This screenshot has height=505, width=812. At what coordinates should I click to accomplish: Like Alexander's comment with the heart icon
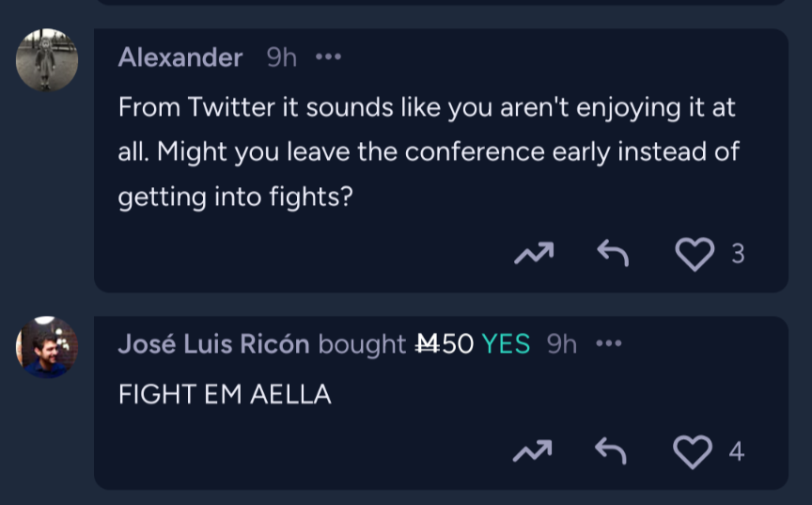pyautogui.click(x=695, y=254)
